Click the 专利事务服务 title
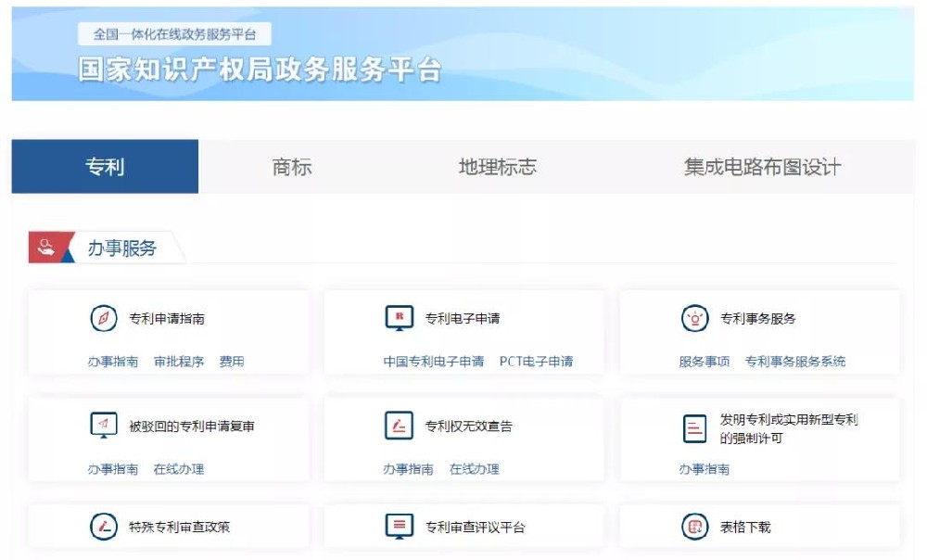 [758, 319]
